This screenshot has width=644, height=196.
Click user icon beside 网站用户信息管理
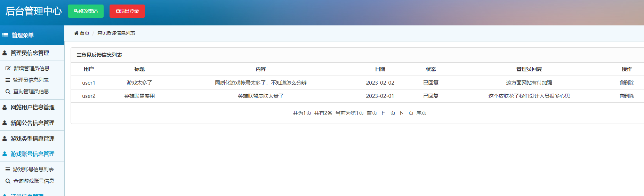coord(5,107)
